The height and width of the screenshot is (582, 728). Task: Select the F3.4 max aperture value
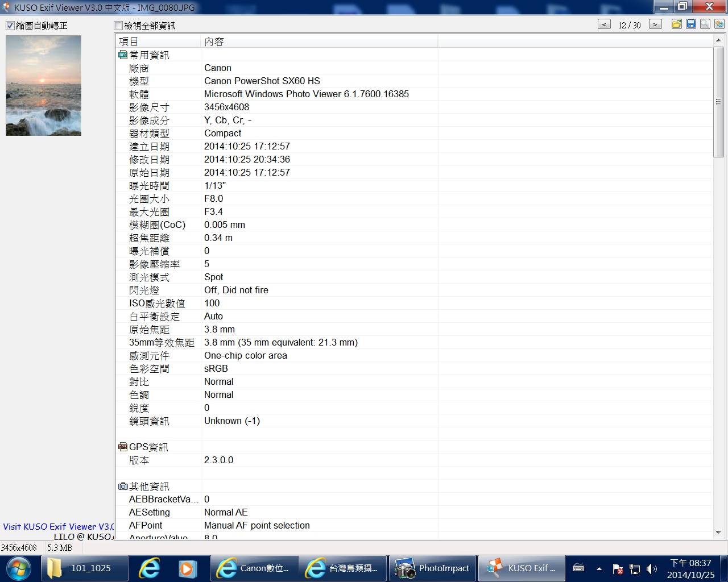[214, 211]
